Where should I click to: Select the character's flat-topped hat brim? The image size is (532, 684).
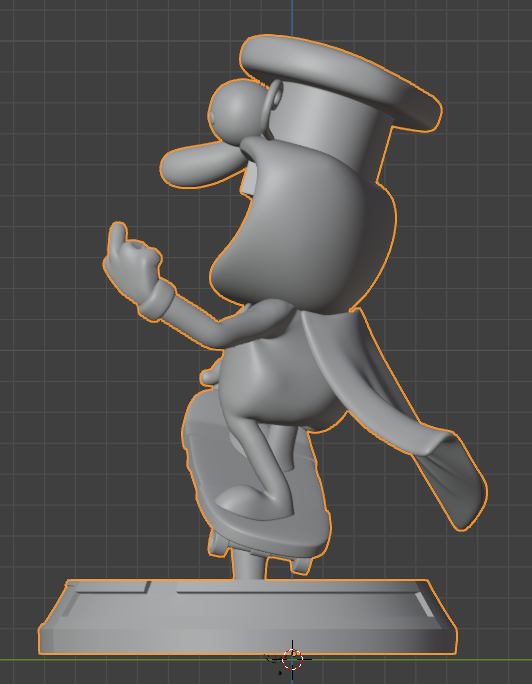coord(341,81)
